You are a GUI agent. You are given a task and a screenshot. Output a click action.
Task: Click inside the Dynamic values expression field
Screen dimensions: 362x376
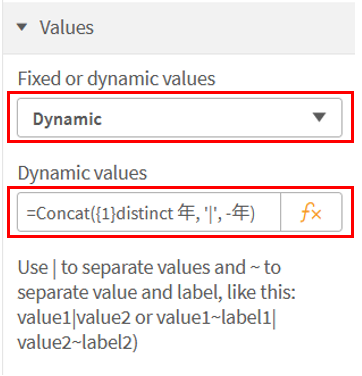click(149, 212)
